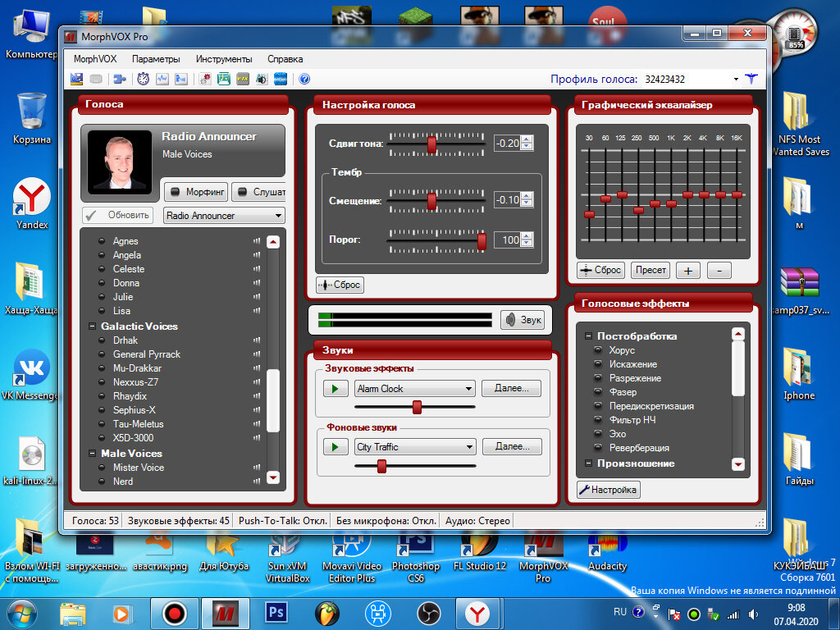Click the puzzle-piece plugin toolbar icon
840x630 pixels.
tap(120, 80)
